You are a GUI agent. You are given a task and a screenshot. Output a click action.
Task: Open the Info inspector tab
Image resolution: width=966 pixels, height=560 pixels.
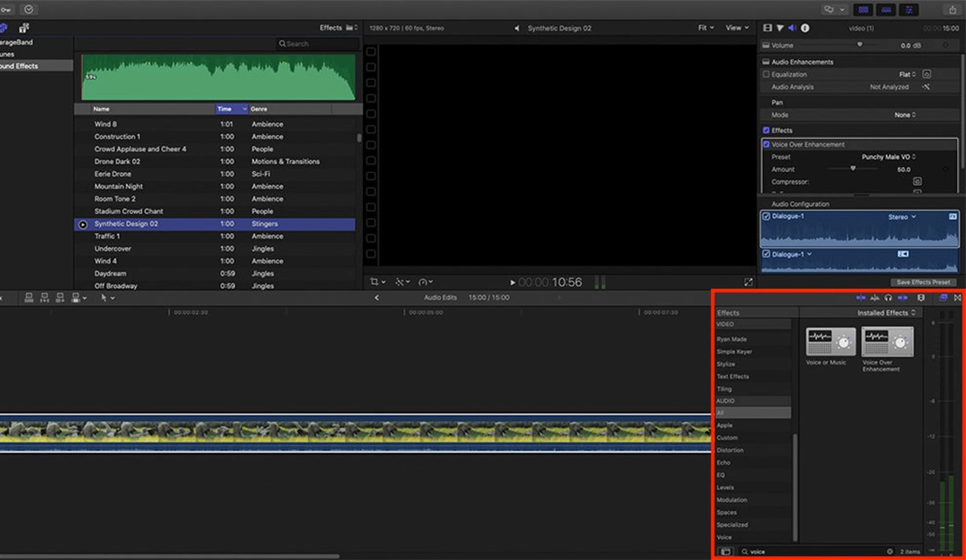[x=805, y=28]
